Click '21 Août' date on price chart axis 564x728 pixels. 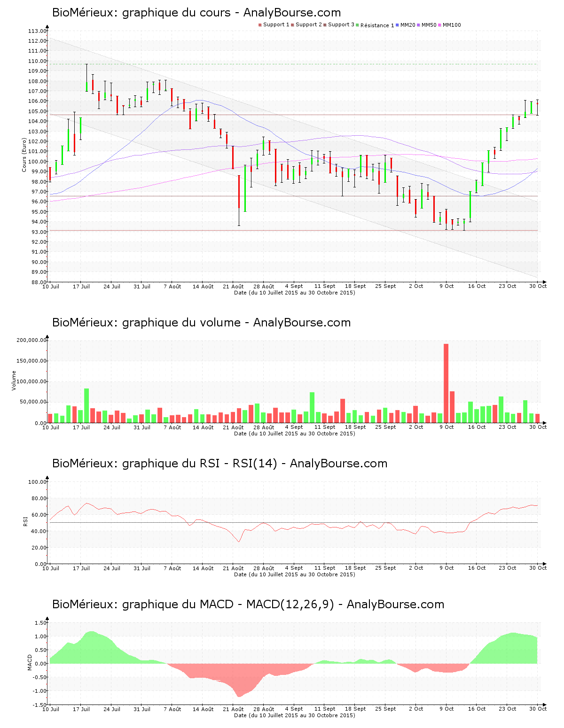tap(233, 286)
